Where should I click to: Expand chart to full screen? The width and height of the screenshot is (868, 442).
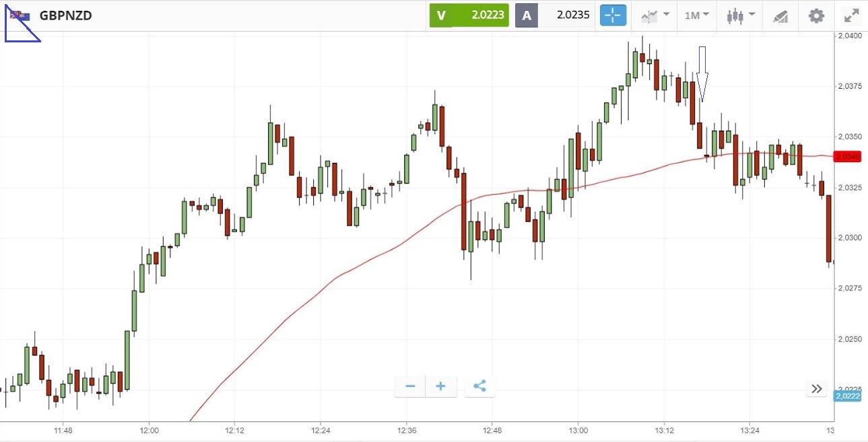pyautogui.click(x=851, y=15)
